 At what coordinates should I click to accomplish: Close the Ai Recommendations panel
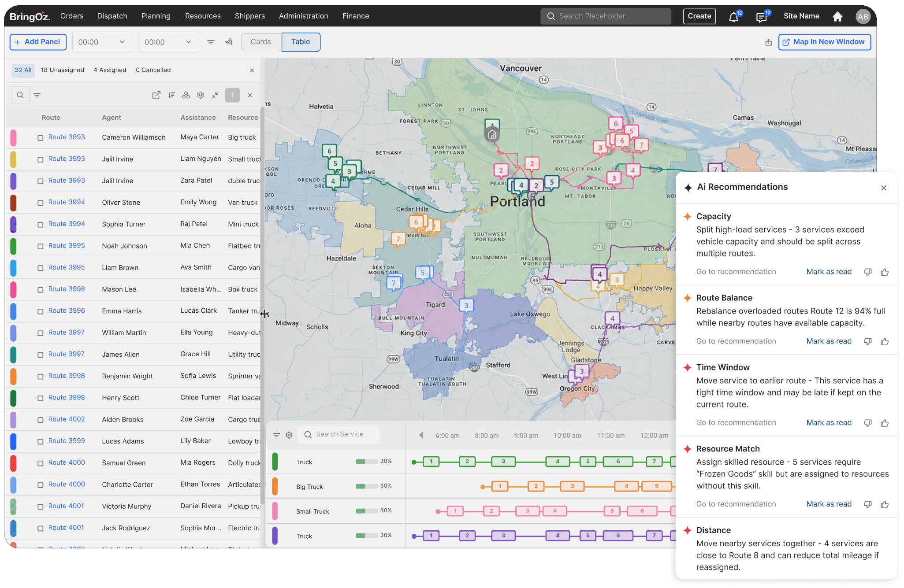tap(884, 188)
